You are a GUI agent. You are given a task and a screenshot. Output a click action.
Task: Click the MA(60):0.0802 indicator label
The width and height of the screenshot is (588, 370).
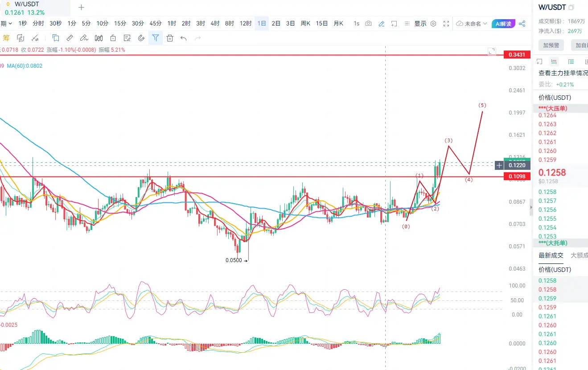tap(25, 66)
